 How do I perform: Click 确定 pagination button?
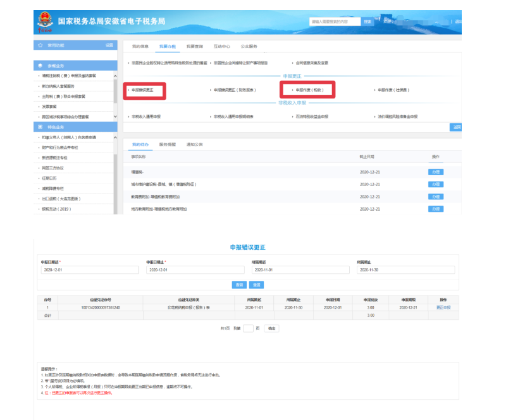coord(271,328)
